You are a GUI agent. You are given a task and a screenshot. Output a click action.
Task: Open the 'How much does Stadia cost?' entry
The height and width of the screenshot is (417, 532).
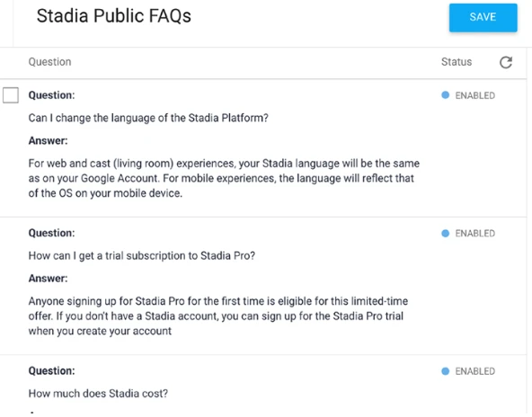pos(98,394)
